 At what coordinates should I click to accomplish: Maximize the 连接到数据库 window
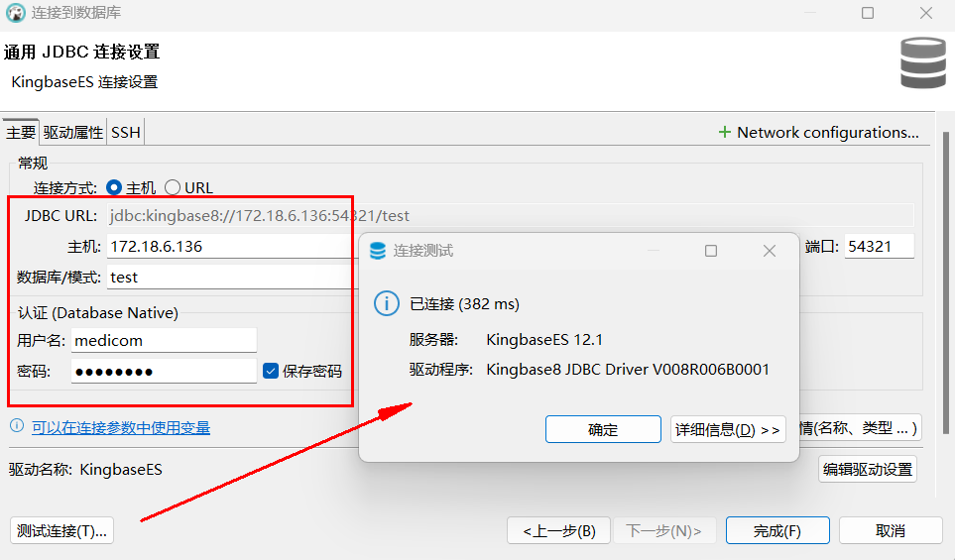(x=868, y=13)
